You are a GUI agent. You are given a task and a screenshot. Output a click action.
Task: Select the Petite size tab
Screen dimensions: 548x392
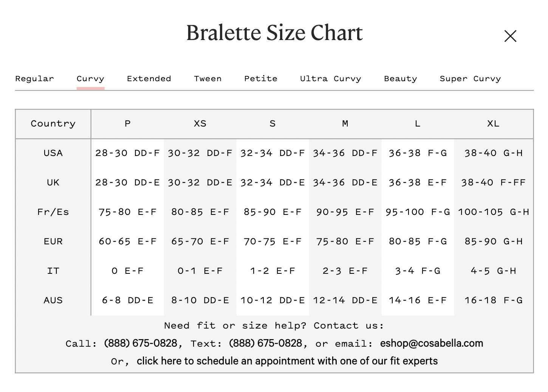[x=261, y=79]
